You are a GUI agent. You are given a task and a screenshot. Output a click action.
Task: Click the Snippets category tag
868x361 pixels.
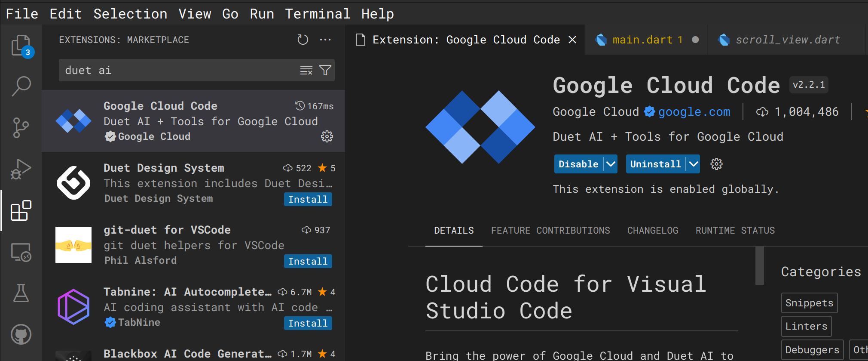tap(809, 303)
